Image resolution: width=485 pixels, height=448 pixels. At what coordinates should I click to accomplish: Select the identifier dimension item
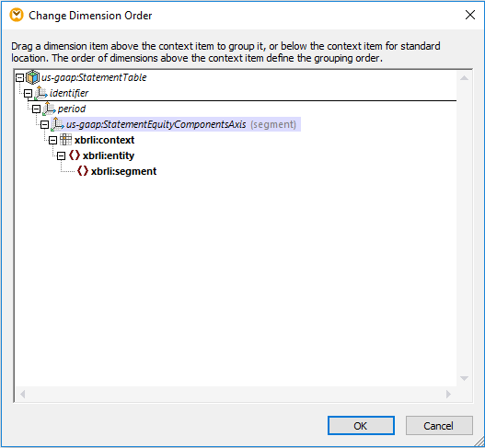coord(69,93)
